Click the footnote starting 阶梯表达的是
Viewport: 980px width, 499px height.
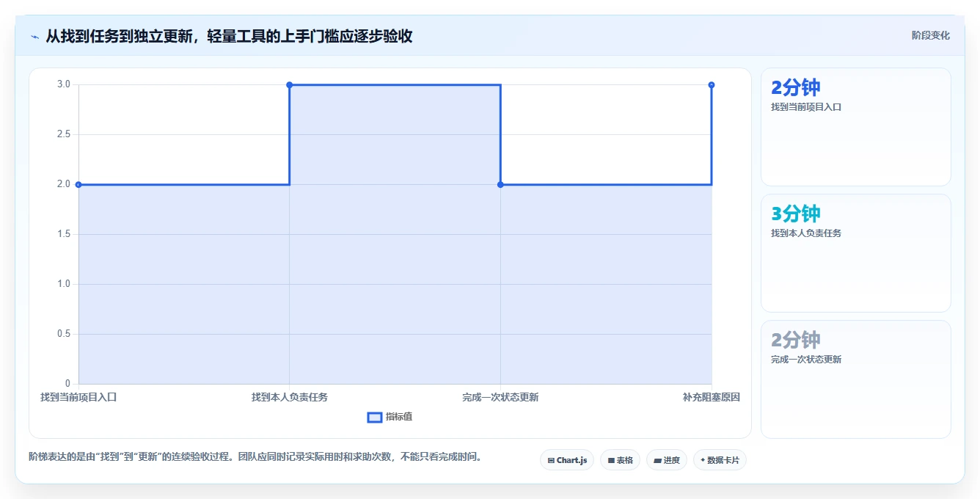click(x=256, y=456)
